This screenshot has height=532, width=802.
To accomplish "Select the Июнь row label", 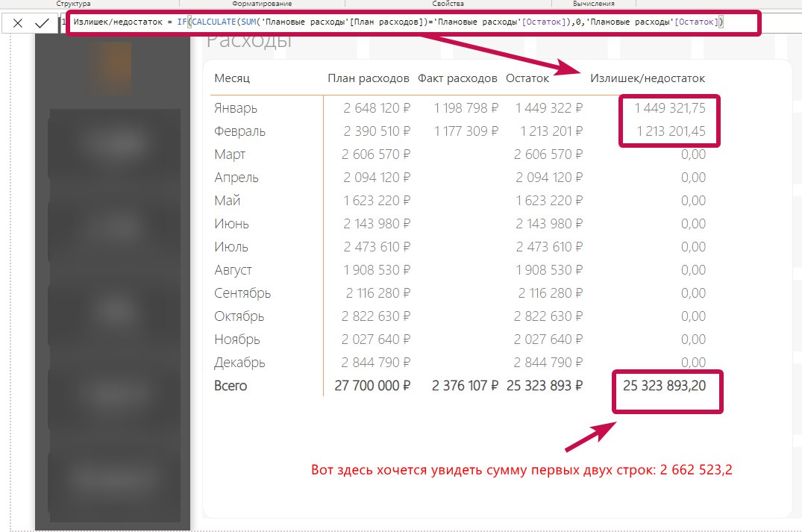I will [231, 224].
